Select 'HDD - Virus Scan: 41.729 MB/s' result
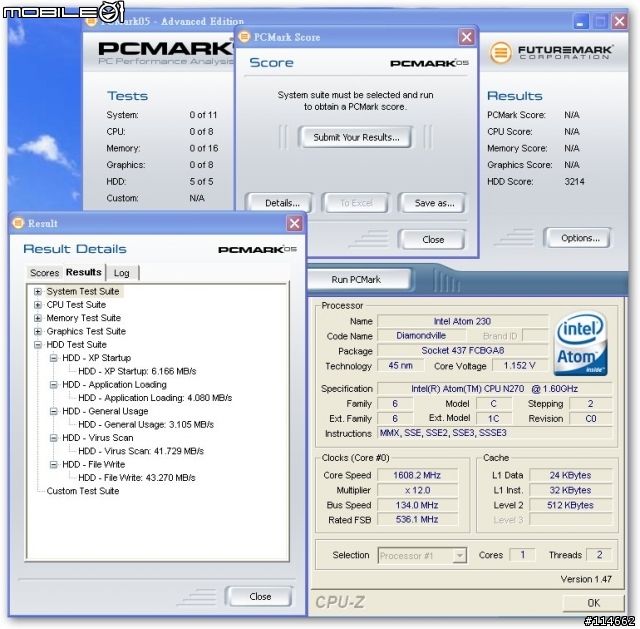This screenshot has width=640, height=629. (x=141, y=451)
